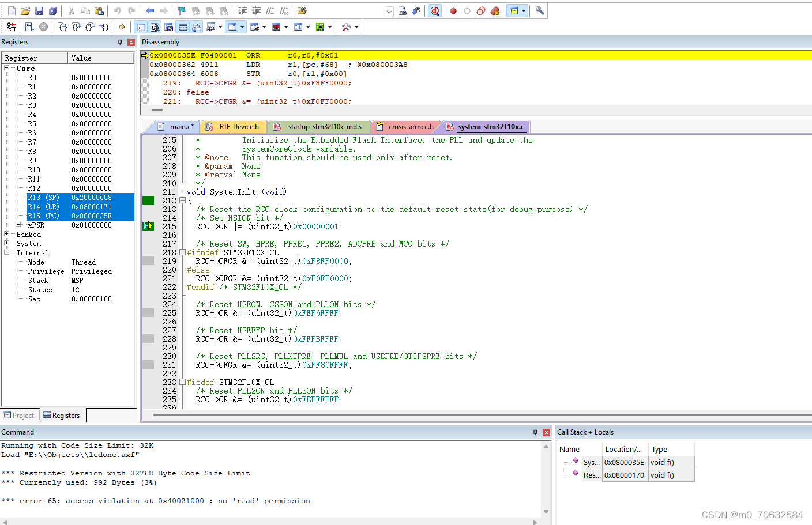Save the current file
The height and width of the screenshot is (525, 812).
click(39, 11)
